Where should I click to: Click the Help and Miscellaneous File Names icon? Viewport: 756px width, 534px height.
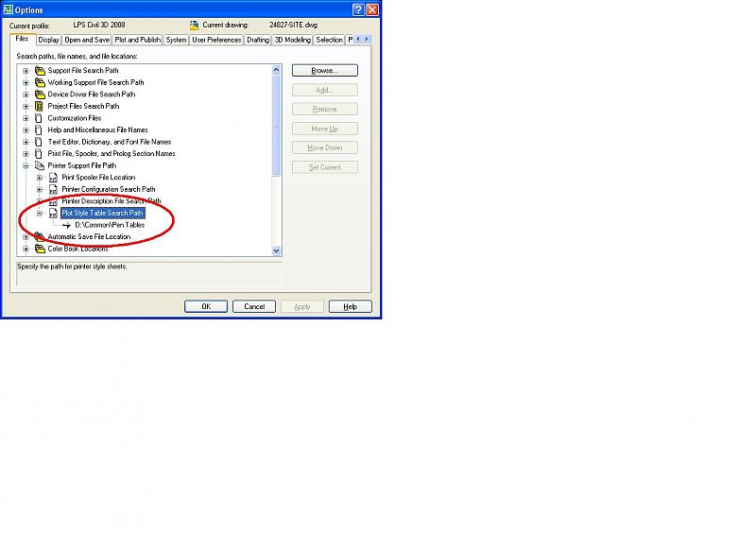(x=39, y=130)
